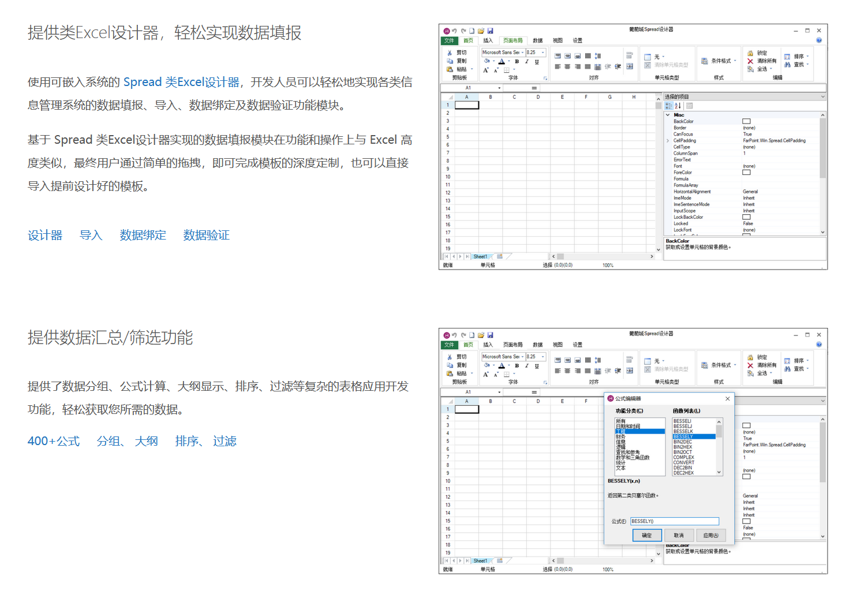Click function list scrollbar down arrow
Viewport: 868px width, 590px height.
[719, 472]
